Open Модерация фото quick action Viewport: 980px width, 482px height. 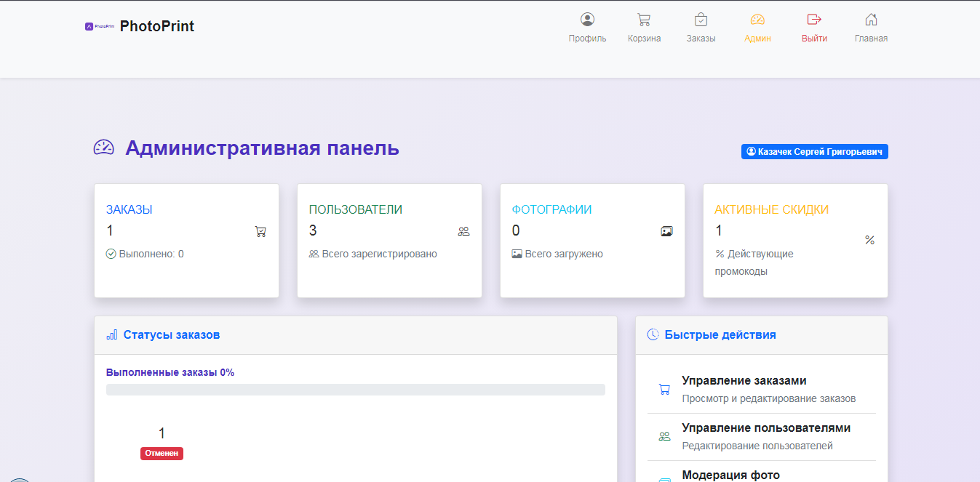point(730,475)
